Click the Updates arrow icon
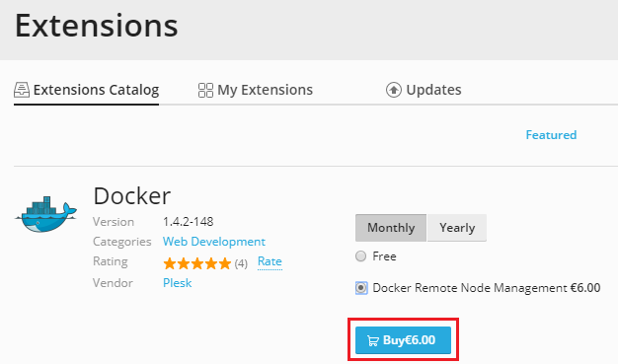Screen dimensions: 618x364 pos(393,90)
